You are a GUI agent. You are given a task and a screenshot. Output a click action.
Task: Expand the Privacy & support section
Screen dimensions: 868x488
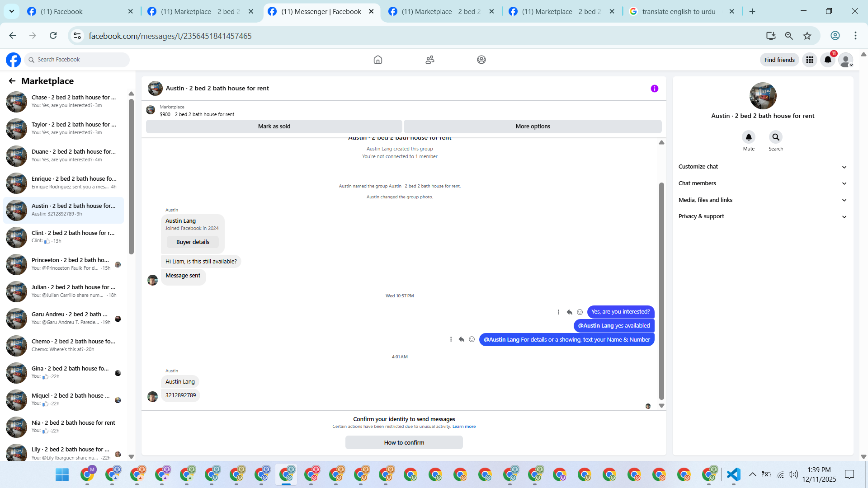point(762,216)
